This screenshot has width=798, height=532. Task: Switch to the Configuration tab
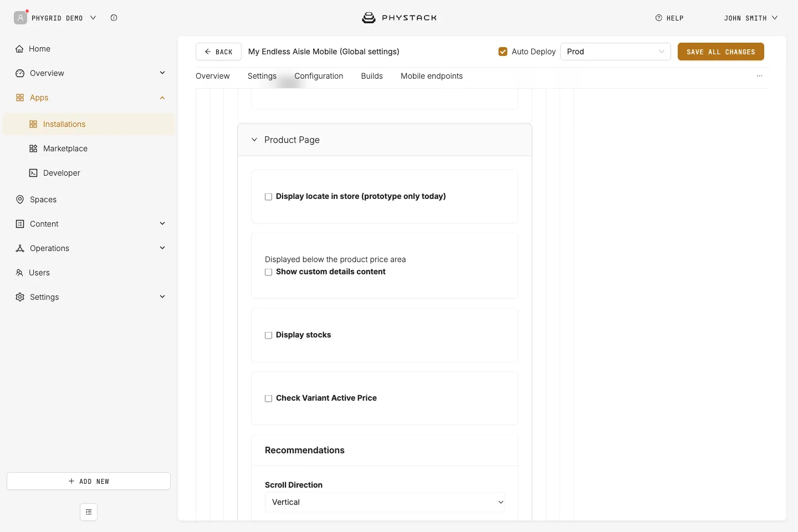[x=319, y=76]
